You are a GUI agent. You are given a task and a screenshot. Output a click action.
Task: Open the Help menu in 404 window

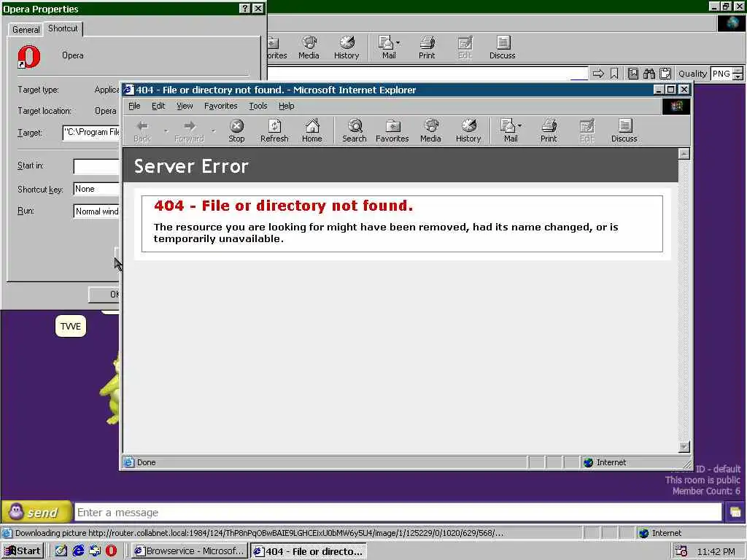coord(286,106)
